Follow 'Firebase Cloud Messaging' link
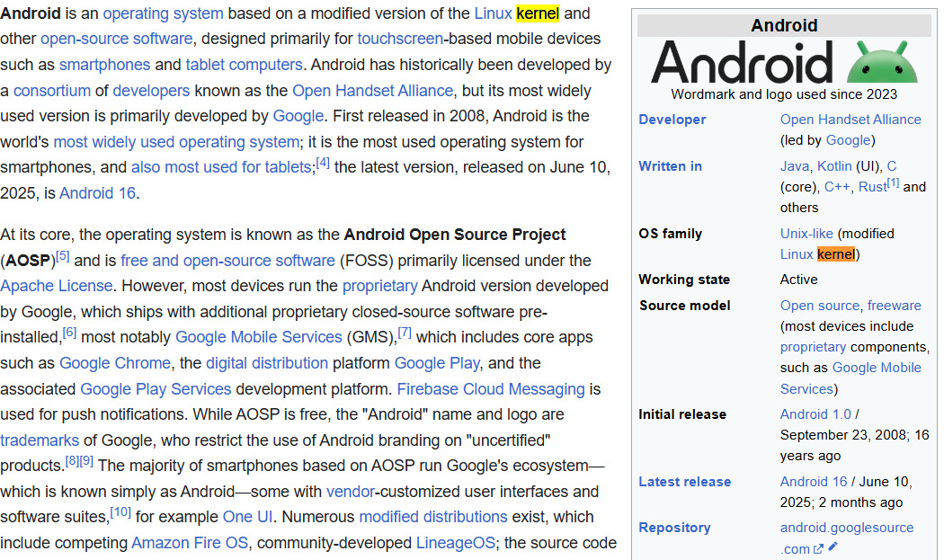This screenshot has width=944, height=560. [x=491, y=389]
